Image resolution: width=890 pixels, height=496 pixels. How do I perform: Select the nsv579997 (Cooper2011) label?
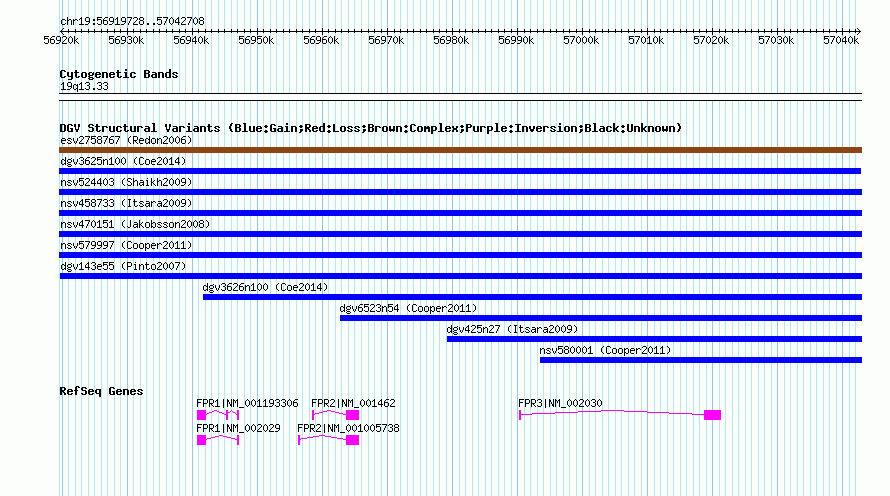tap(126, 245)
